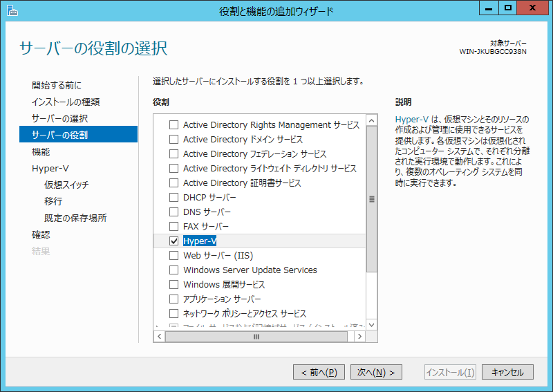Click the horizontal scroll left arrow
The width and height of the screenshot is (553, 392).
[x=160, y=336]
